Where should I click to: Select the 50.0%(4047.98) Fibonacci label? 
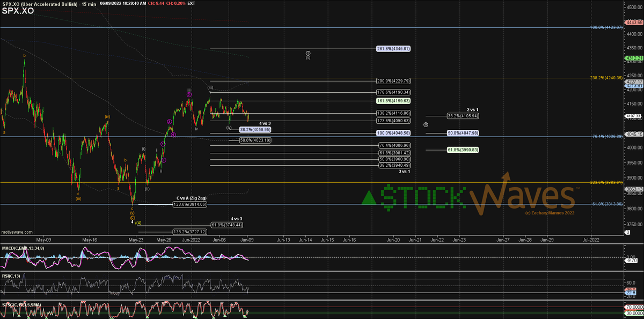(x=463, y=132)
